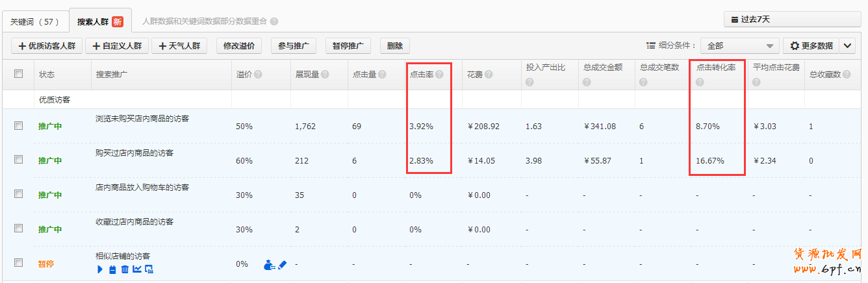Expand the chevron next to 更多数据
Viewport: 868px width, 283px height.
tap(847, 46)
